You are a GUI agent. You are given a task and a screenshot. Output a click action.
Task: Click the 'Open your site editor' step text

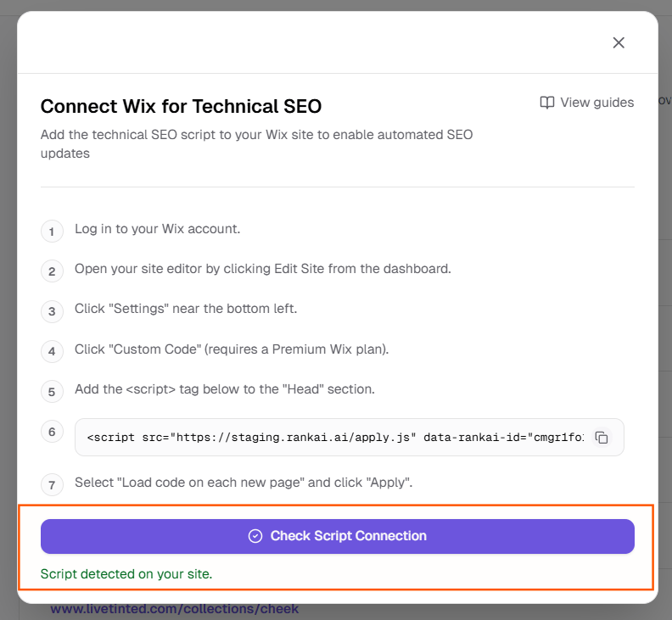click(x=263, y=269)
